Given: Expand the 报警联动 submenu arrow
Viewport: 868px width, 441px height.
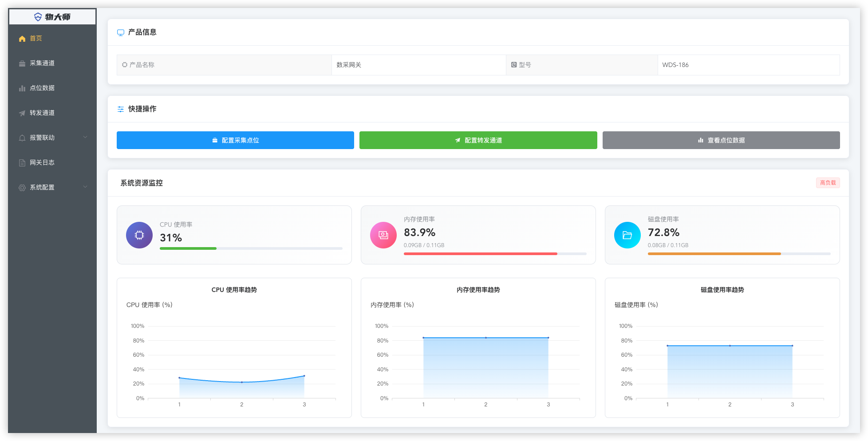Looking at the screenshot, I should (85, 138).
